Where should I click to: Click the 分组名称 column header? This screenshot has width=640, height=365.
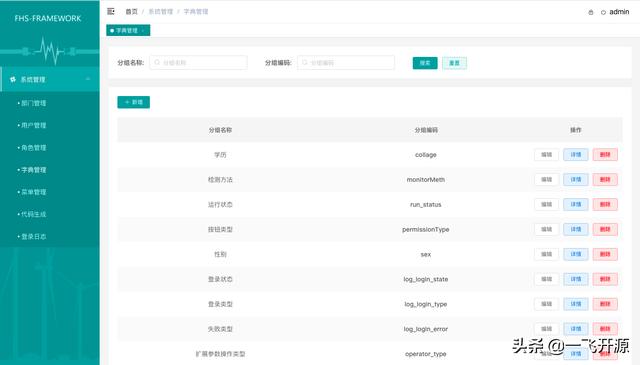pos(220,130)
